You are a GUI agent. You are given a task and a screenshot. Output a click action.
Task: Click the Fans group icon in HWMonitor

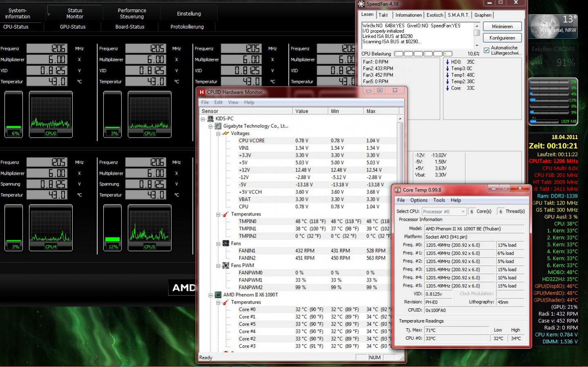pos(226,243)
